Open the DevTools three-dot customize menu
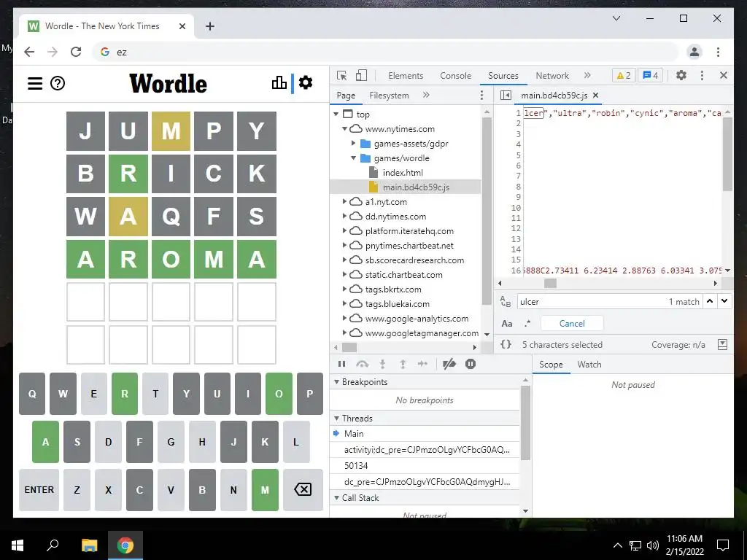This screenshot has width=747, height=560. [702, 75]
